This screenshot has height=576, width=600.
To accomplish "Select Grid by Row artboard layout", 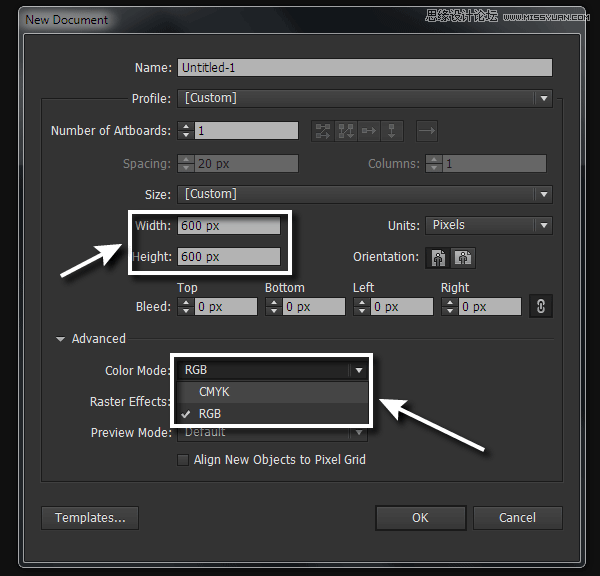I will pyautogui.click(x=322, y=130).
